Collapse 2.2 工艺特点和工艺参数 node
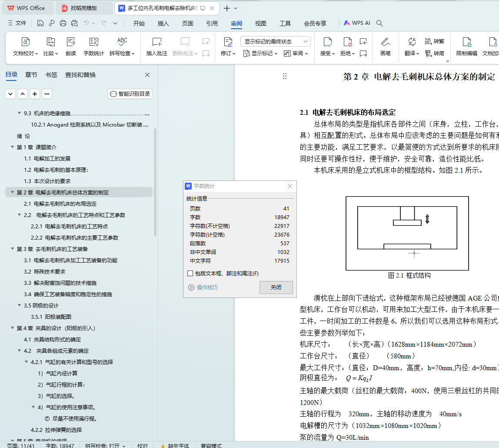This screenshot has width=499, height=448. (20, 215)
